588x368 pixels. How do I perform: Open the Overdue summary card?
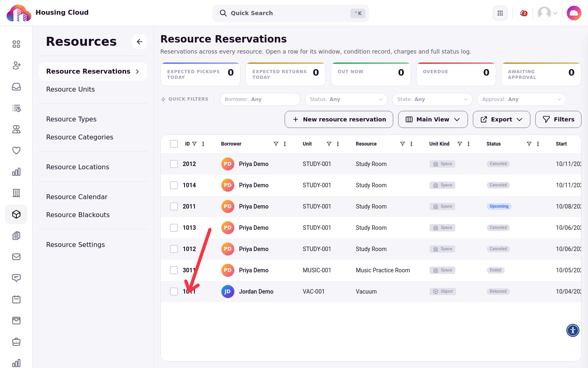(456, 74)
